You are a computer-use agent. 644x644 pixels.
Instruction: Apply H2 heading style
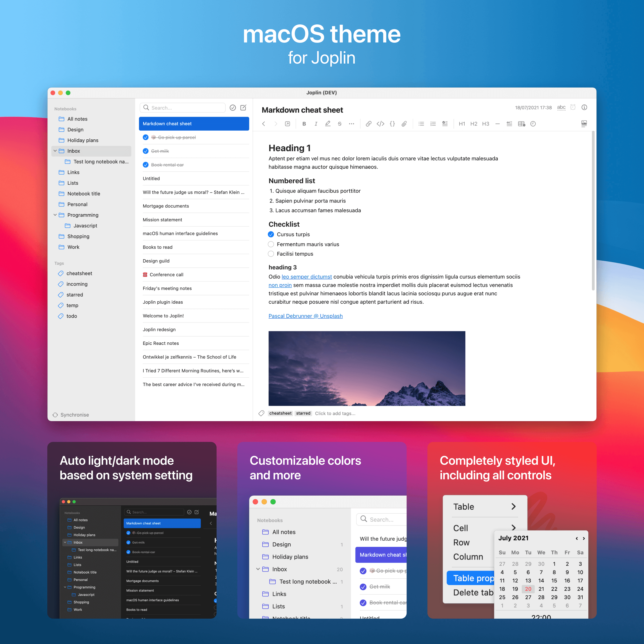click(474, 124)
